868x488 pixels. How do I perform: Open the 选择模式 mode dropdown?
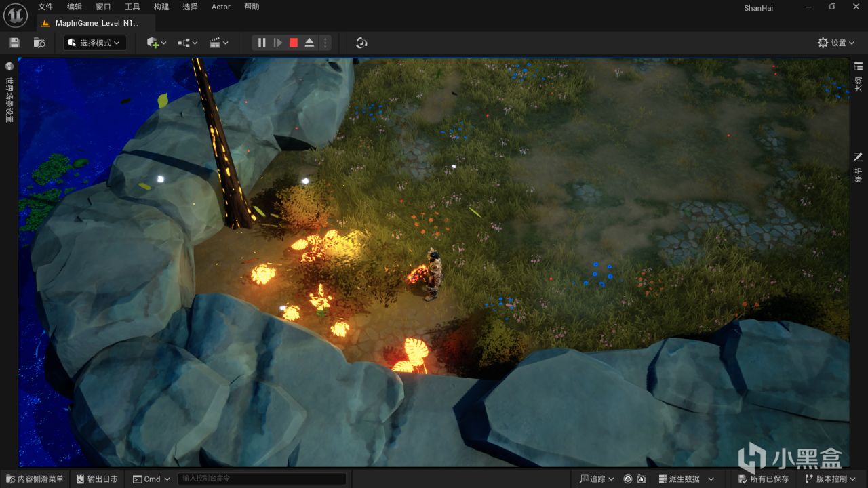[x=95, y=43]
